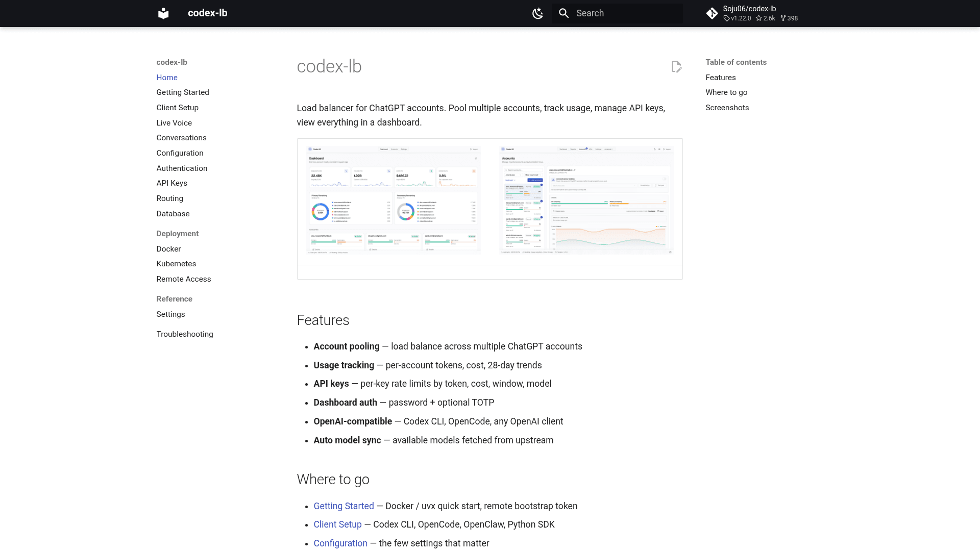The height and width of the screenshot is (551, 980).
Task: Click the 398 forks count
Action: 789,18
